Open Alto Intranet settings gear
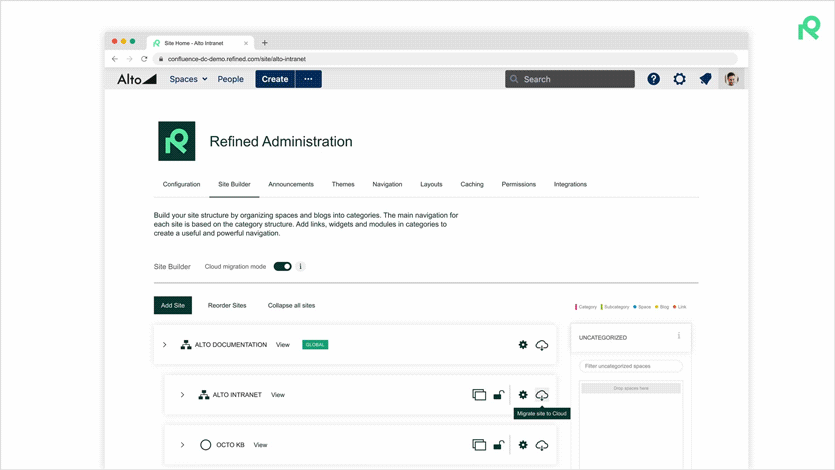835x470 pixels. point(523,395)
